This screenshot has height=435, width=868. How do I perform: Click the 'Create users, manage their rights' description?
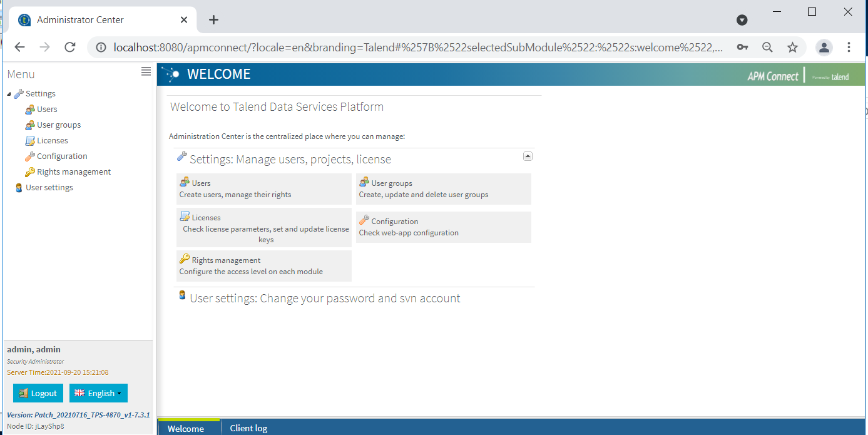235,195
